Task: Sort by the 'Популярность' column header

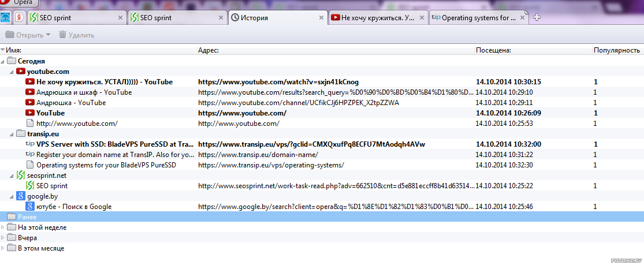Action: (617, 50)
